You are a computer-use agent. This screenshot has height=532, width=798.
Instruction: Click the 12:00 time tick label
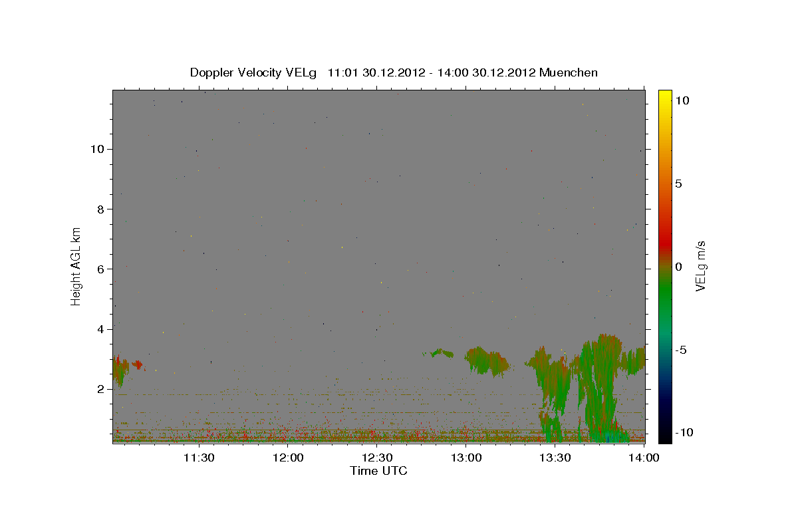pos(288,458)
